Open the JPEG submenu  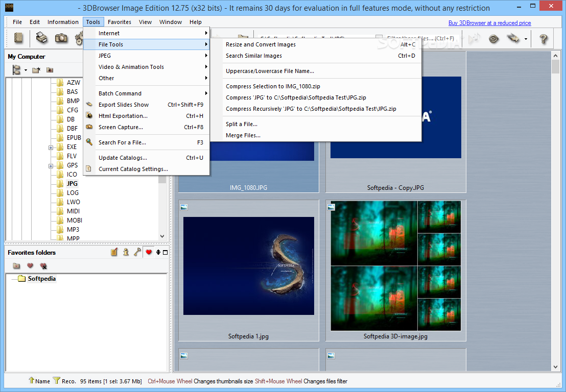(147, 56)
